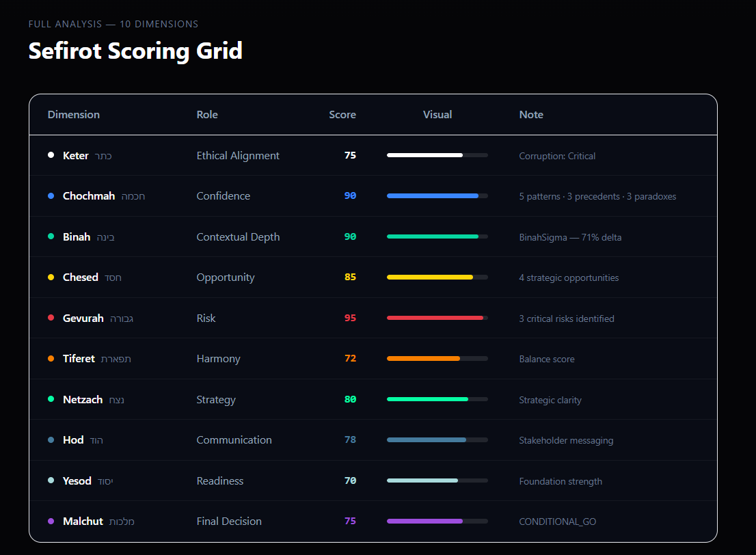Click the Score column header
The width and height of the screenshot is (756, 555).
342,115
